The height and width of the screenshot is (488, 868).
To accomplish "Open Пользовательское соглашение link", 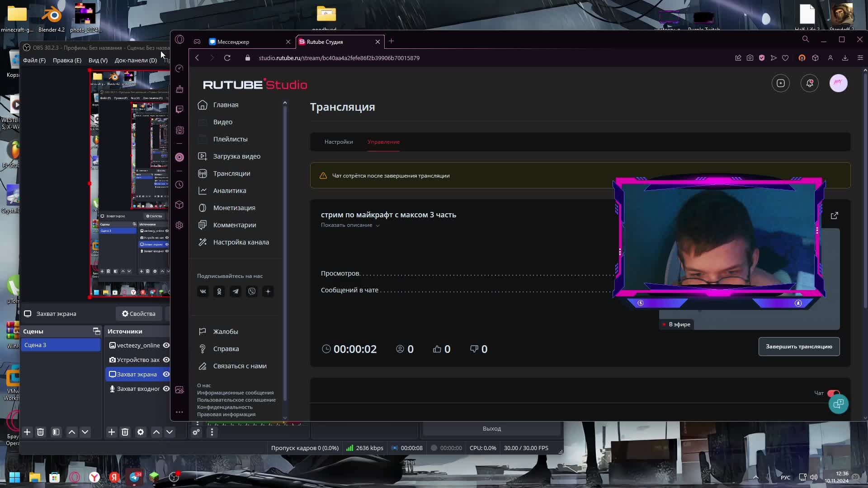I will pyautogui.click(x=236, y=400).
